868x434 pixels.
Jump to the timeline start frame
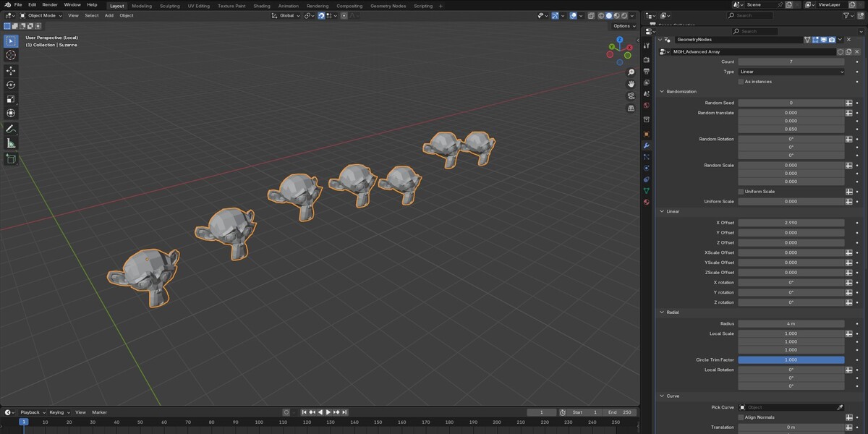pos(305,412)
